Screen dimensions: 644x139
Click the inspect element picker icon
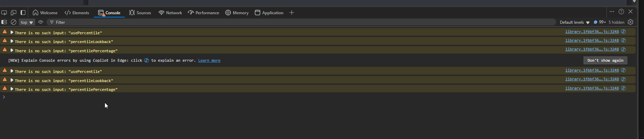click(4, 13)
